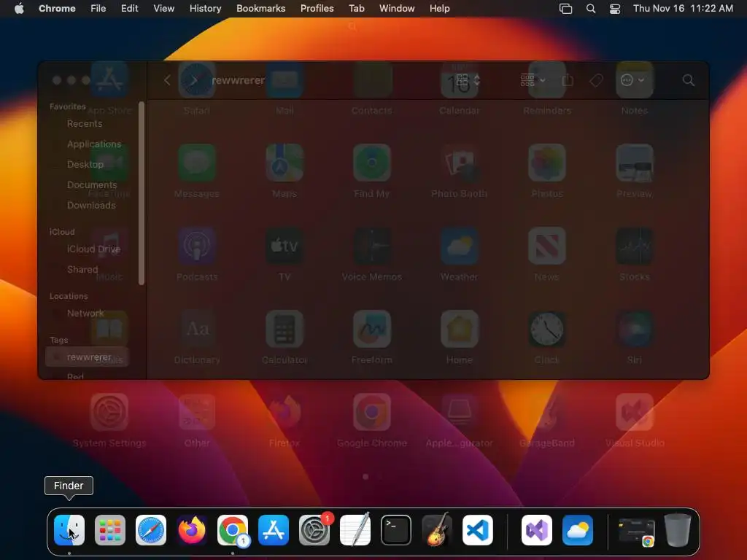The width and height of the screenshot is (747, 560).
Task: Open the Finder More Actions dropdown
Action: (632, 80)
